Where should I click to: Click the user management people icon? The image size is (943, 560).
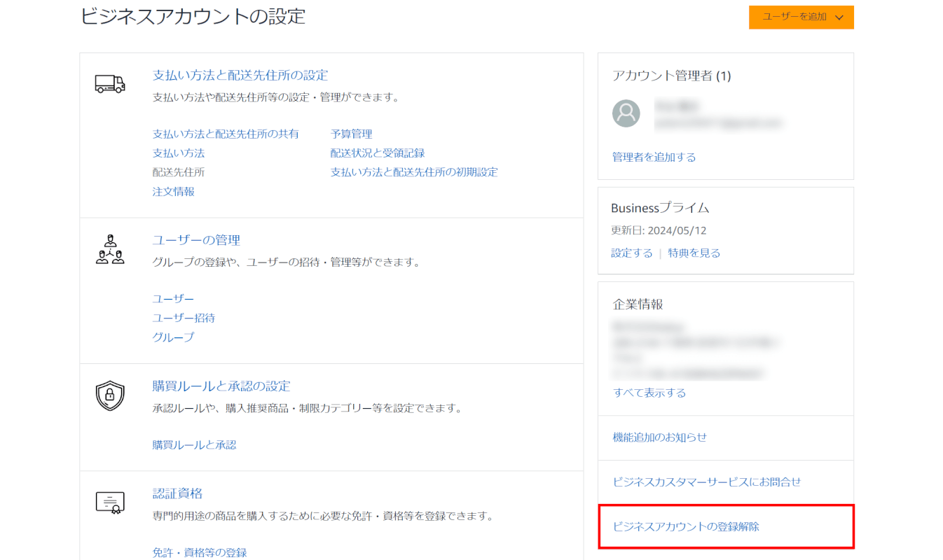pyautogui.click(x=110, y=249)
